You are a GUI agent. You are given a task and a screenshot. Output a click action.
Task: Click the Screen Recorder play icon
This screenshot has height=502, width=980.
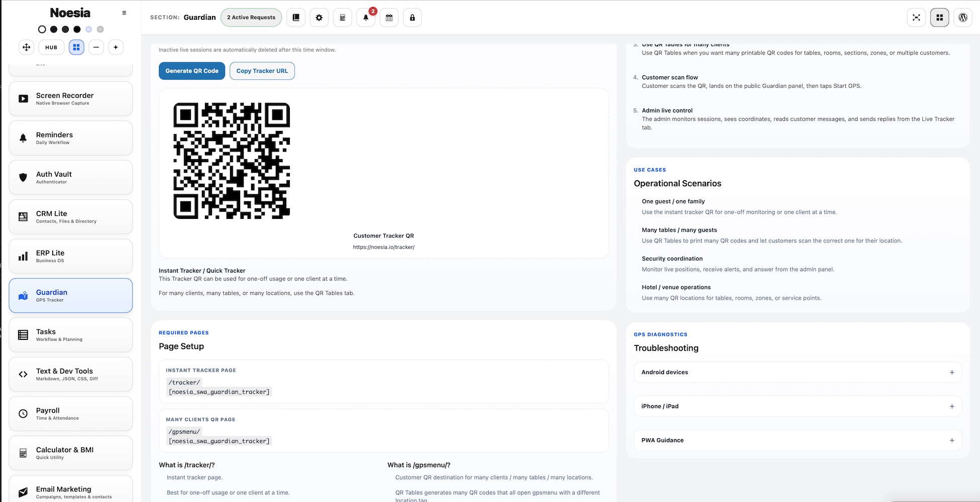pyautogui.click(x=23, y=99)
